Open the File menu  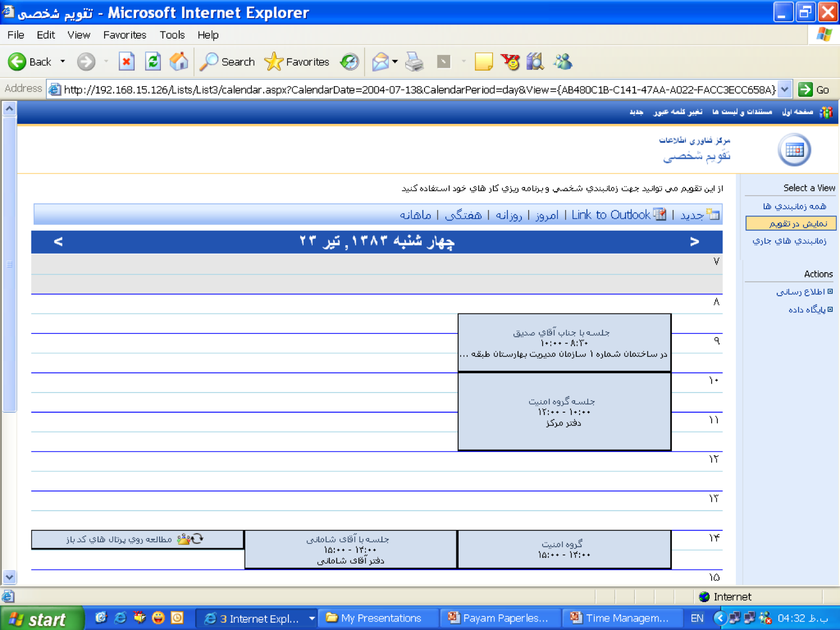coord(16,35)
